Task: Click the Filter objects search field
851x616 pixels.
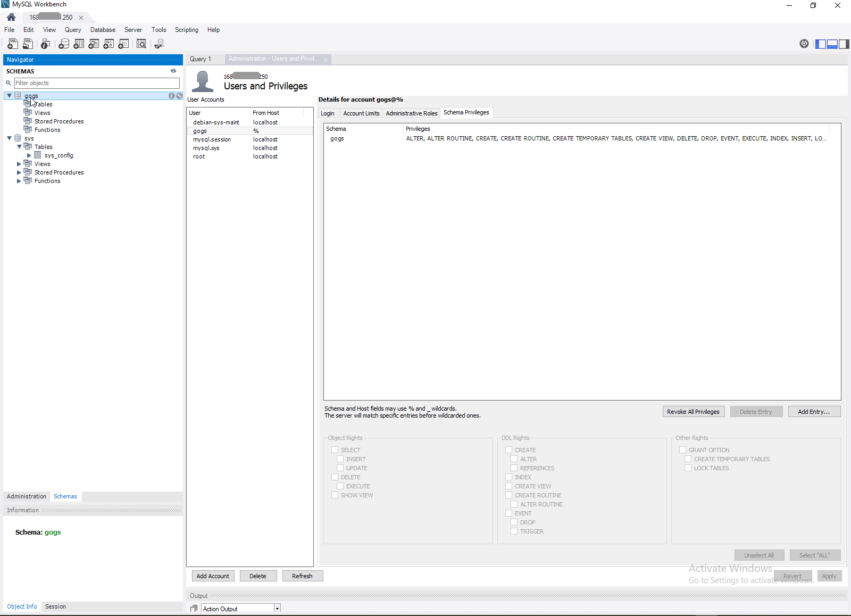Action: tap(97, 83)
